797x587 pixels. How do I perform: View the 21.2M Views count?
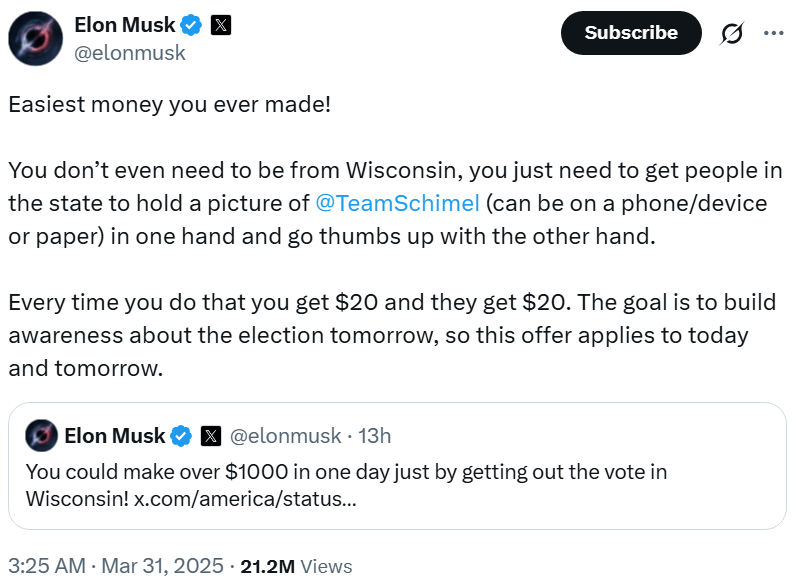pyautogui.click(x=297, y=567)
